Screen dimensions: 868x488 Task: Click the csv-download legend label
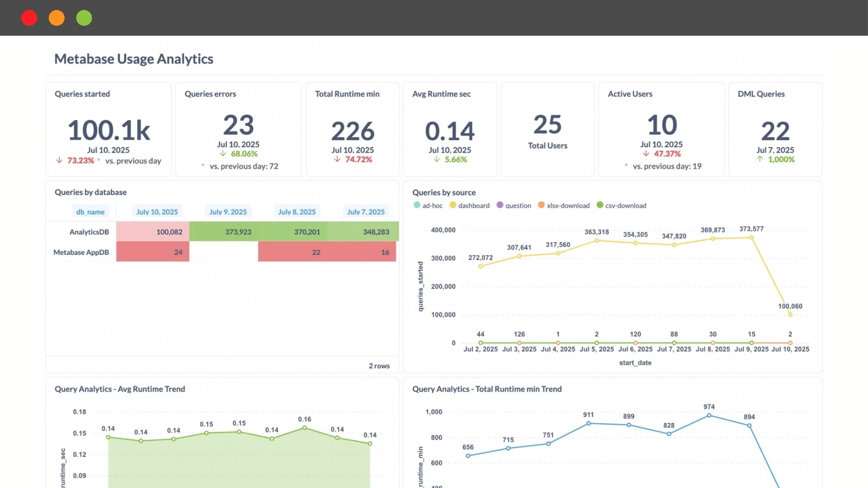click(x=626, y=206)
